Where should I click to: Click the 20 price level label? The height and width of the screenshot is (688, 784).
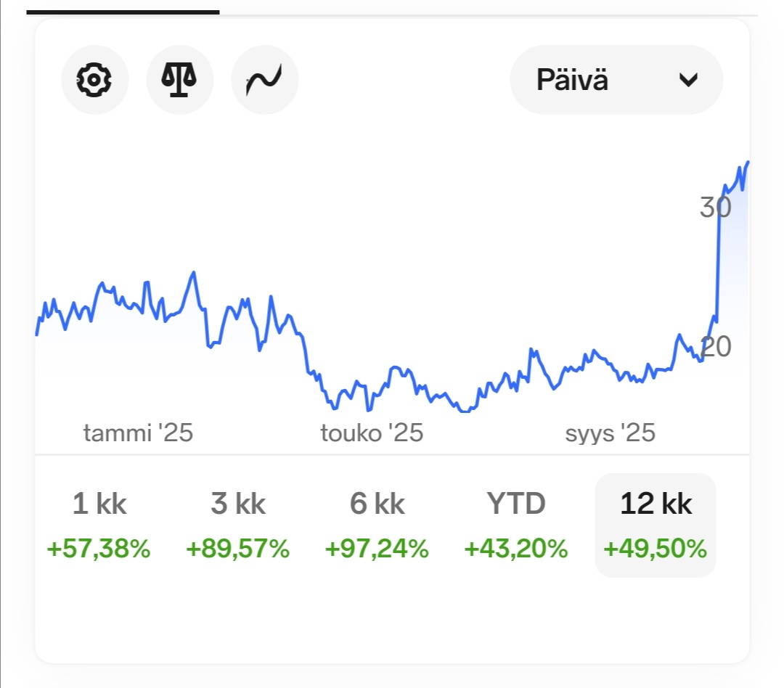[x=716, y=348]
